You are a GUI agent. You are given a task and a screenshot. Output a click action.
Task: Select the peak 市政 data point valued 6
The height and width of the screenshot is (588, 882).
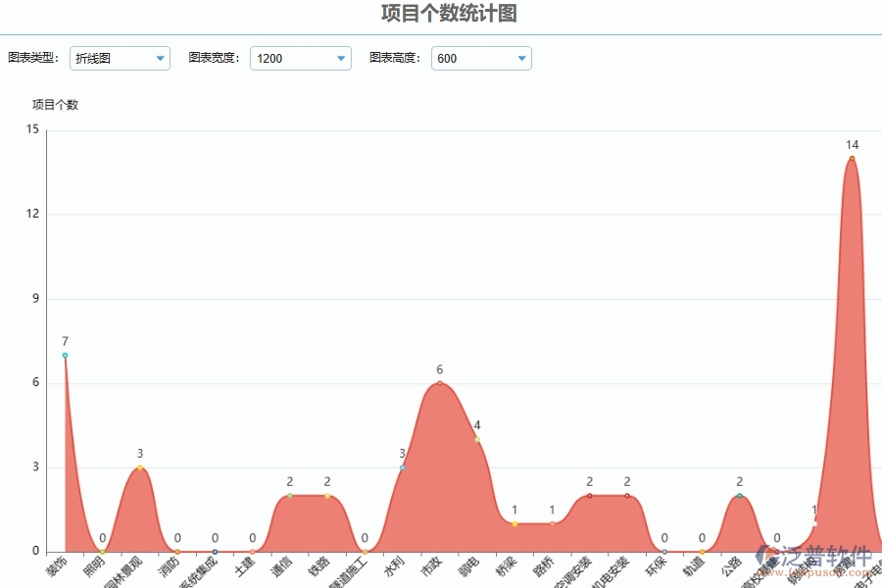point(438,384)
